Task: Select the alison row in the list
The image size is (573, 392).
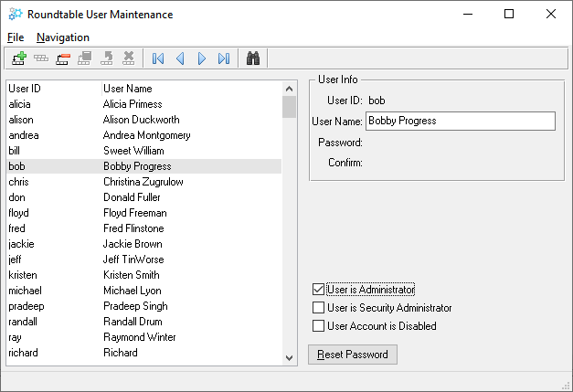Action: (x=144, y=120)
